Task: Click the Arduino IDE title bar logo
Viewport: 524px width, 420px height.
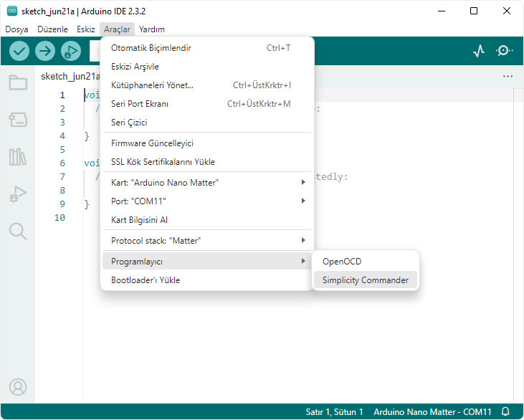Action: (12, 11)
